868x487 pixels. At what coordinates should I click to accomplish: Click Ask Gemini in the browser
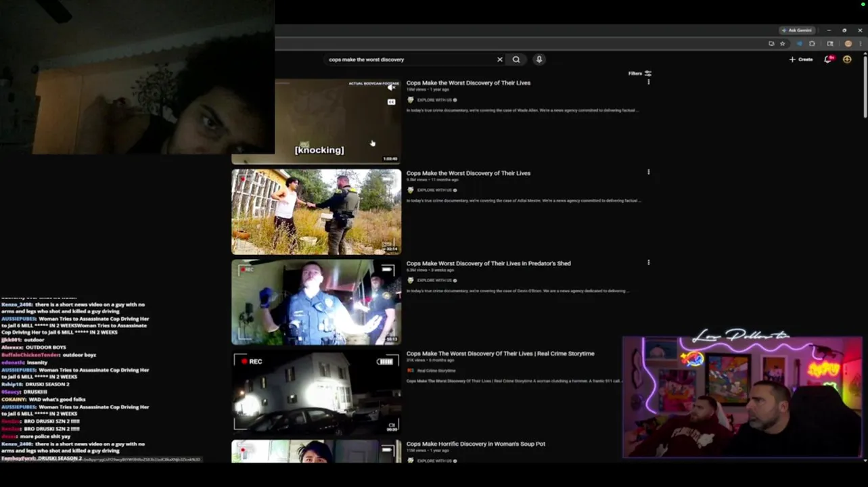pyautogui.click(x=796, y=30)
